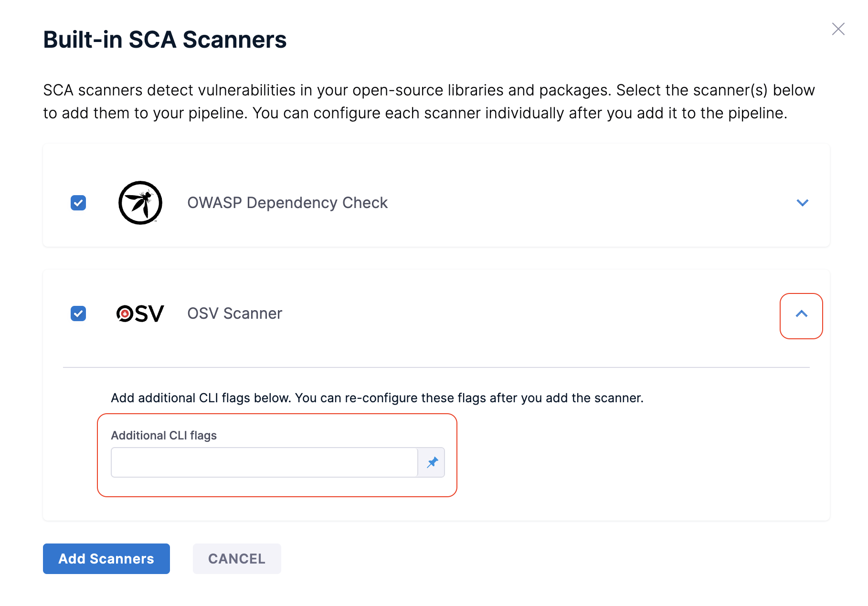Click the OWASP Dependency Check label

coord(287,203)
